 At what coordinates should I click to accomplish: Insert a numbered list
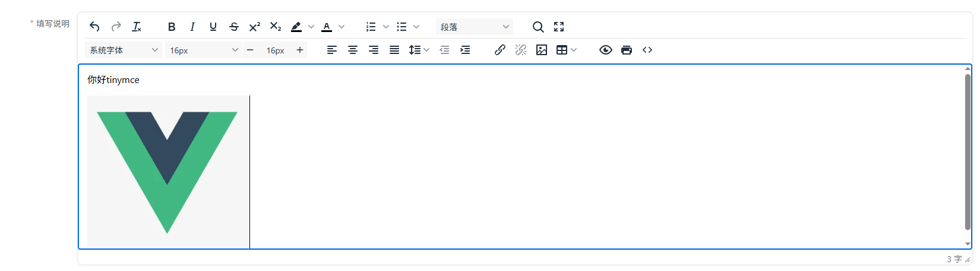[371, 27]
